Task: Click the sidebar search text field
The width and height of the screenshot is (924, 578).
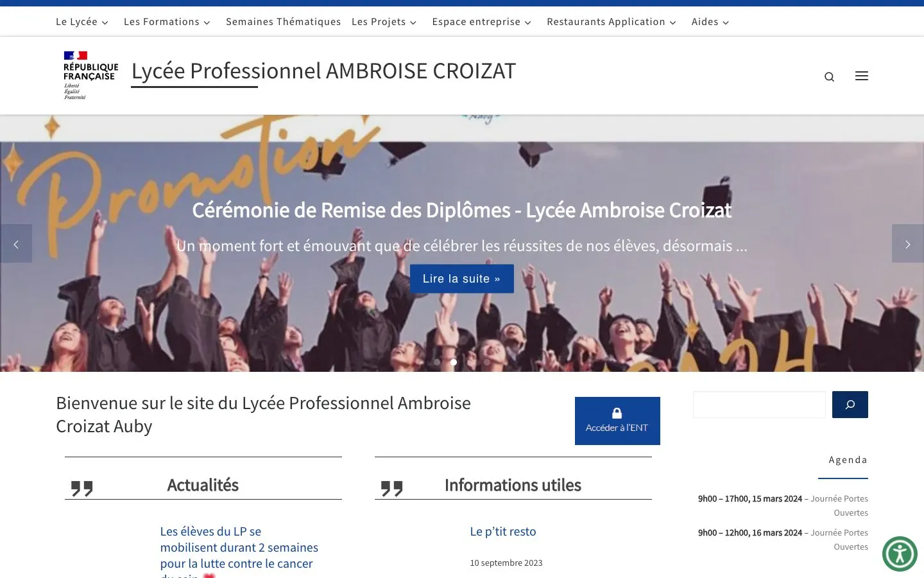Action: pyautogui.click(x=759, y=405)
